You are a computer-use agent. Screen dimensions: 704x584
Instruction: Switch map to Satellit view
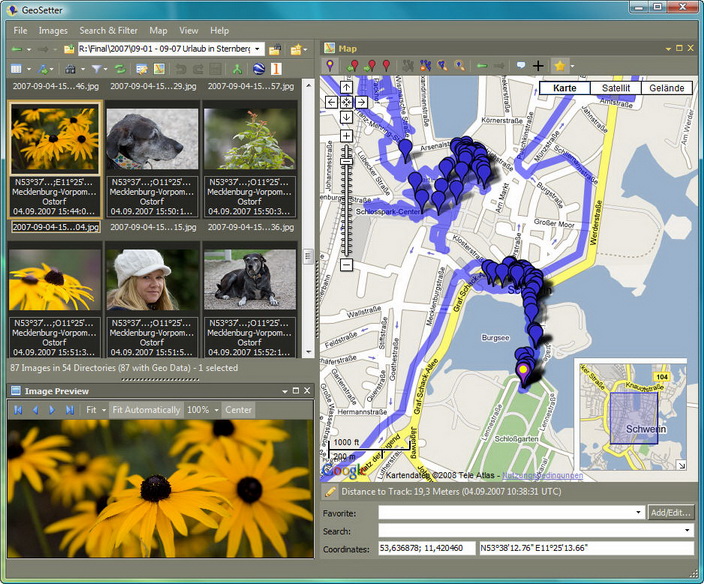(x=616, y=88)
